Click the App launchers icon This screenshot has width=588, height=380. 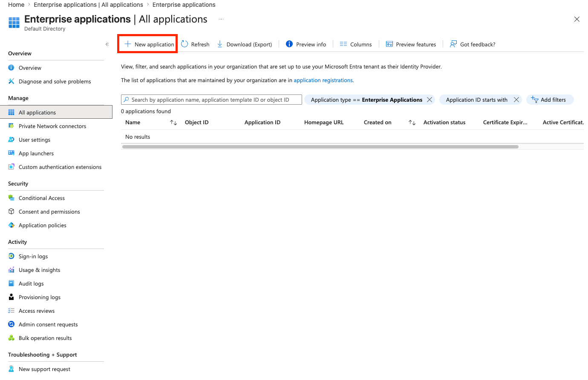tap(12, 153)
